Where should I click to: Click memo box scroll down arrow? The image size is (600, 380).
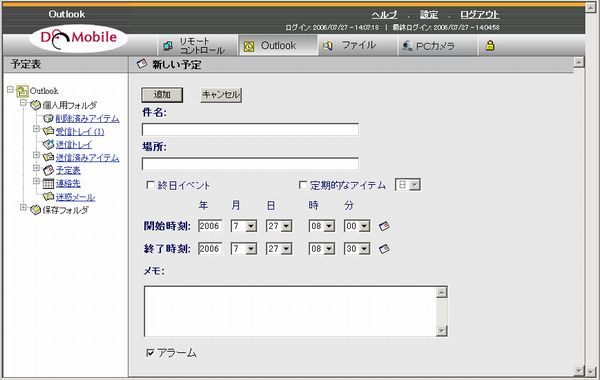click(x=442, y=331)
